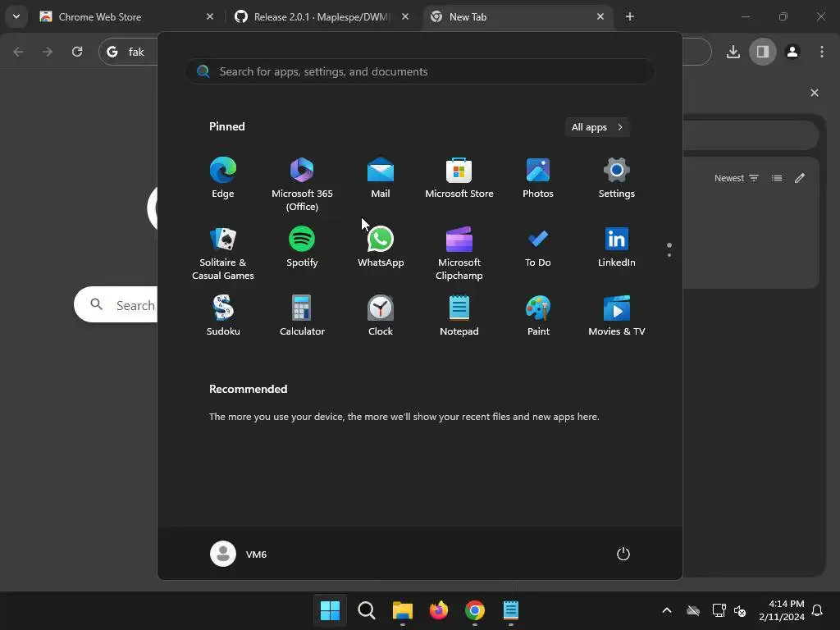This screenshot has height=630, width=840.
Task: Go to next page of pinned apps
Action: (x=669, y=254)
